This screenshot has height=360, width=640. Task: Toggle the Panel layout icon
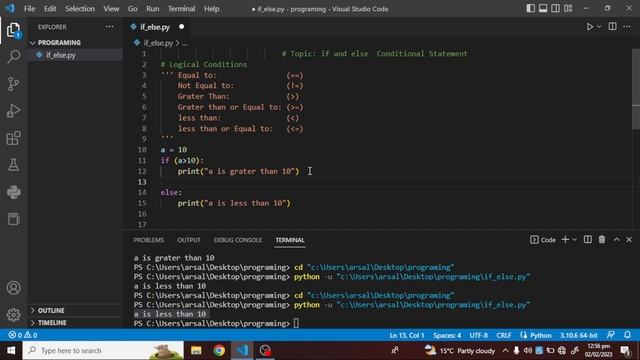click(543, 9)
